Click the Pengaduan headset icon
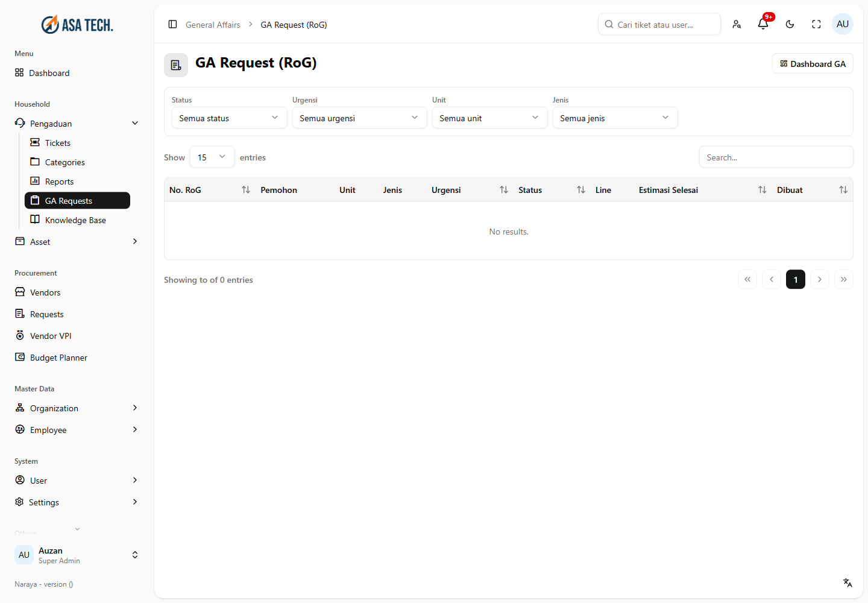The height and width of the screenshot is (603, 868). (x=20, y=123)
